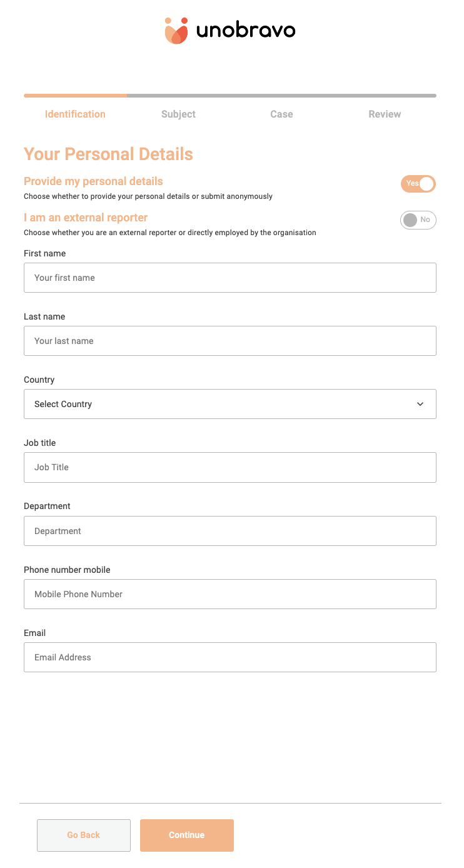Screen dimensions: 464x868
Task: Click the Unobravo logo icon
Action: point(176,31)
